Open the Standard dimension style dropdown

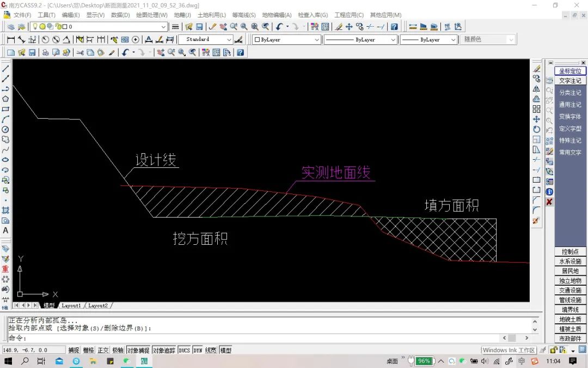[x=205, y=39]
